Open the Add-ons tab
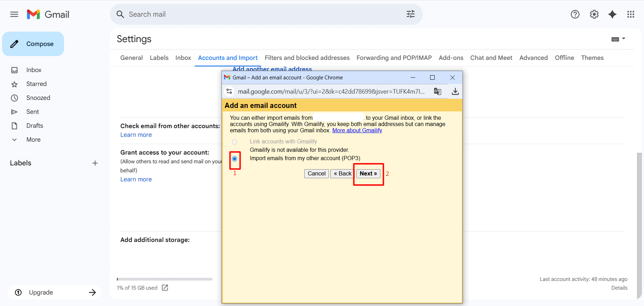 click(451, 58)
